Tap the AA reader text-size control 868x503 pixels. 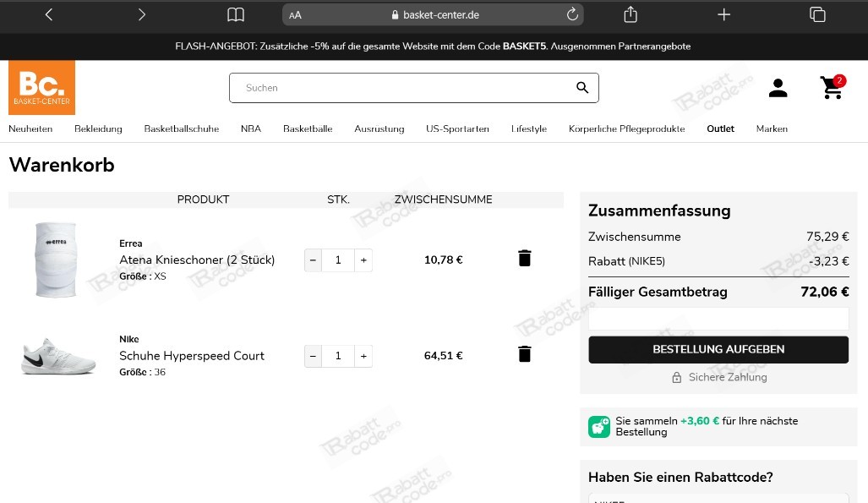[295, 15]
